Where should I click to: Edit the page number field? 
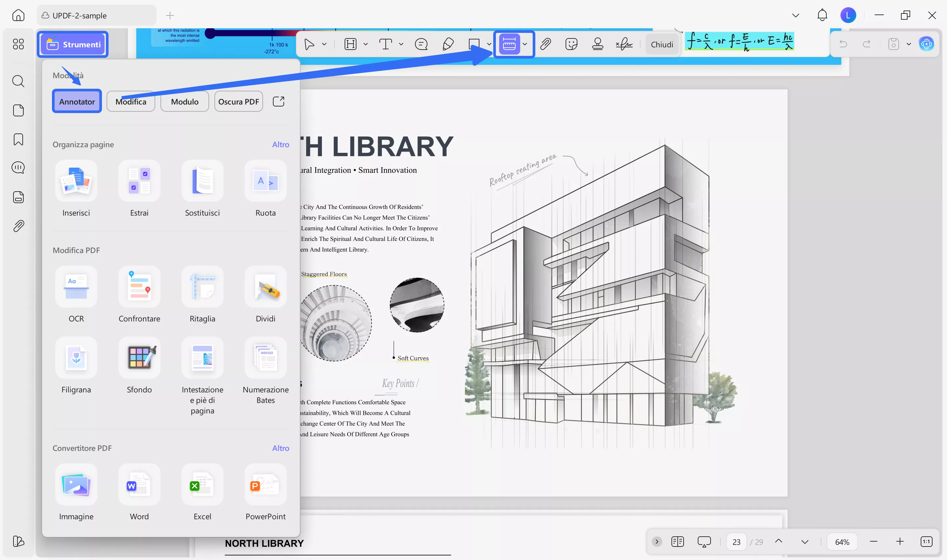pos(736,542)
